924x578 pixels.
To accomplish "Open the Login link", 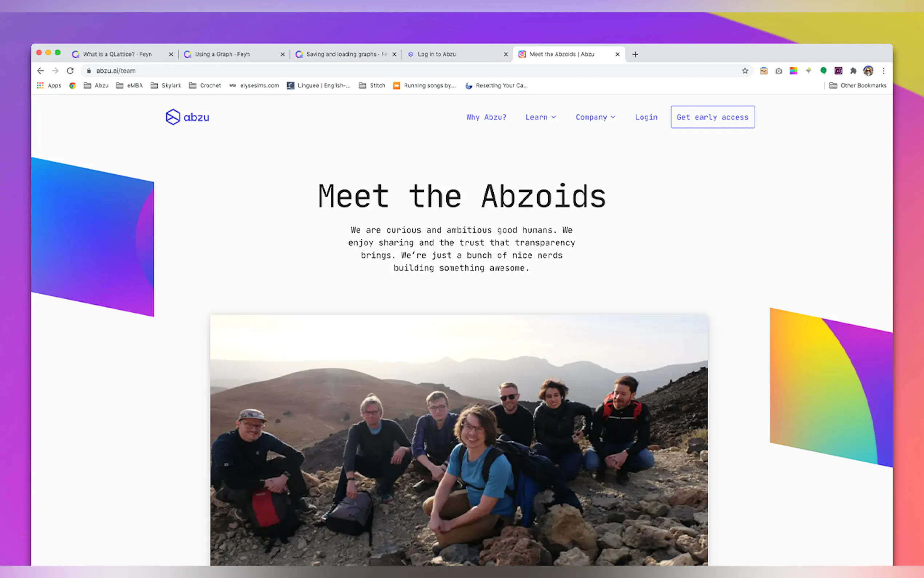I will pos(646,117).
